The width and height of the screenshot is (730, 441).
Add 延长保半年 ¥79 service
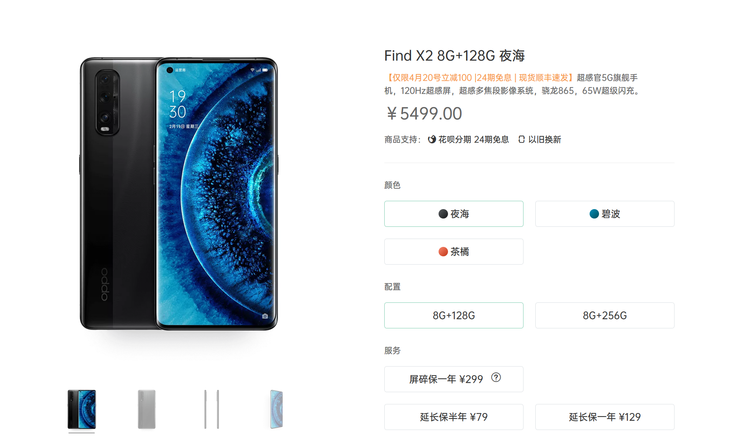(x=454, y=417)
